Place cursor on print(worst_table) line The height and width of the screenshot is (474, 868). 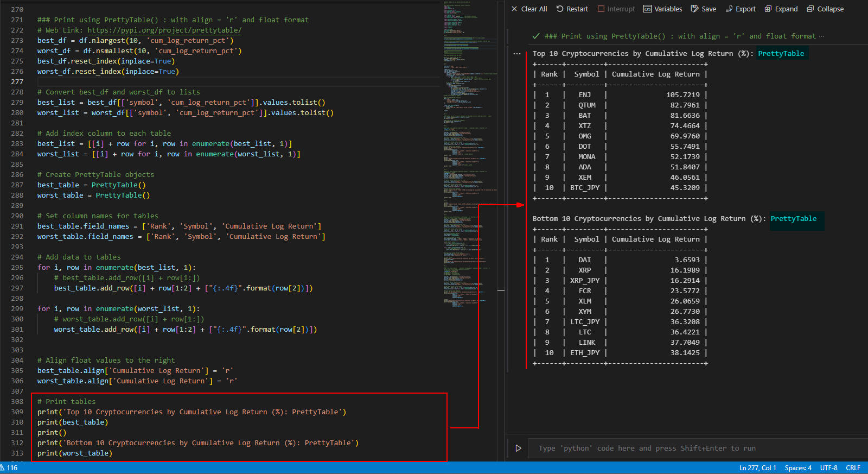(x=75, y=453)
